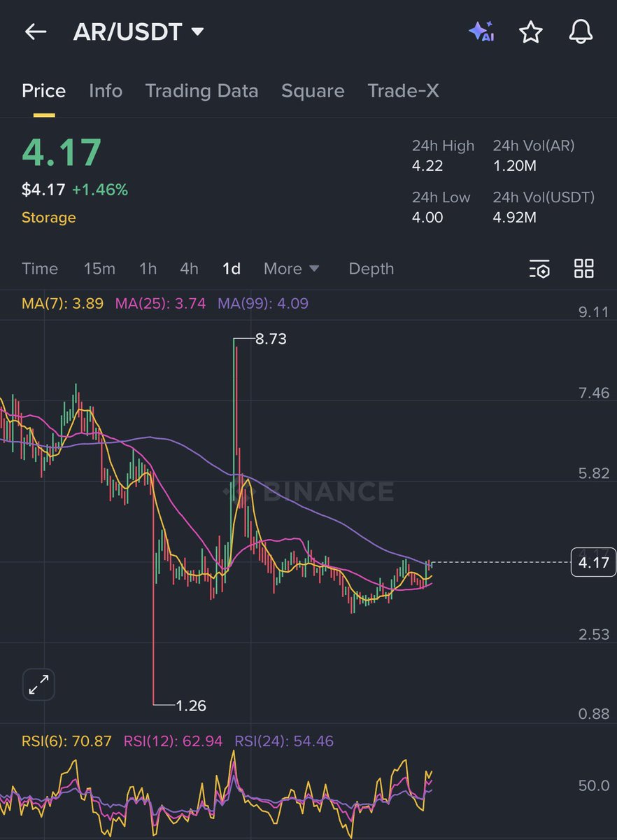Viewport: 617px width, 840px height.
Task: Click the Storage category label
Action: (x=48, y=218)
